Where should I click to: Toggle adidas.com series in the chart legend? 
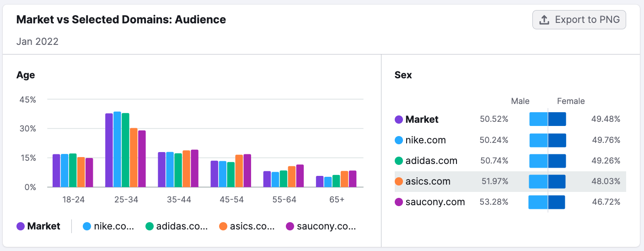click(177, 226)
